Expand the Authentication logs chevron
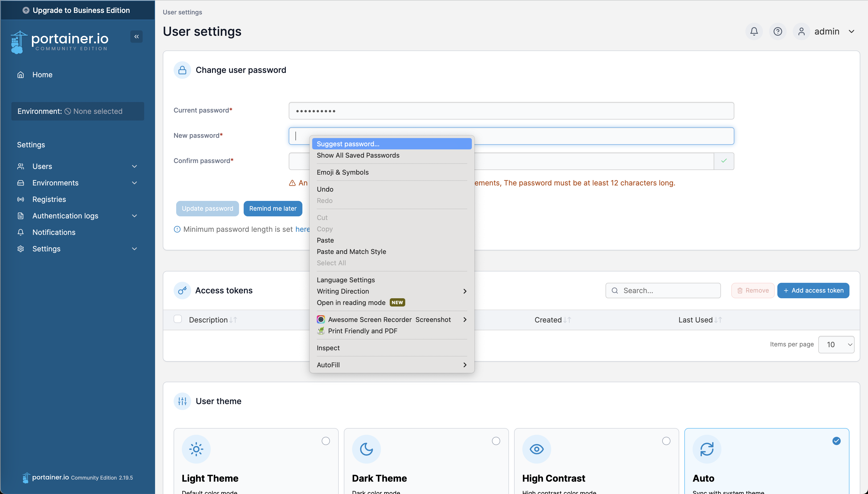Image resolution: width=868 pixels, height=494 pixels. click(x=134, y=216)
